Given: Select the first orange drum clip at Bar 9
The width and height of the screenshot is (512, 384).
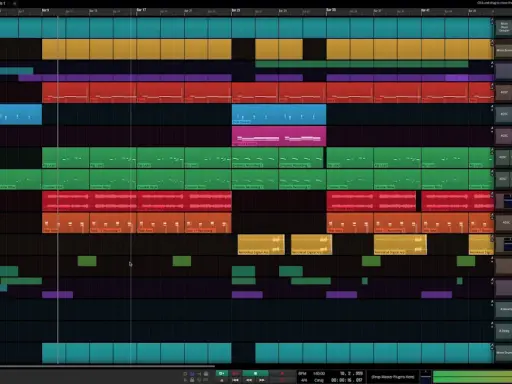Looking at the screenshot, I should coord(66,223).
